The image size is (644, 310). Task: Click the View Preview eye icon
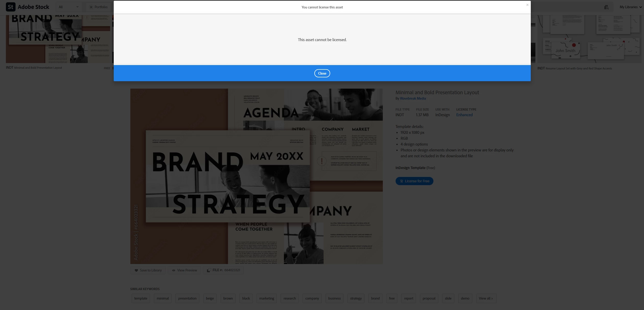click(174, 270)
